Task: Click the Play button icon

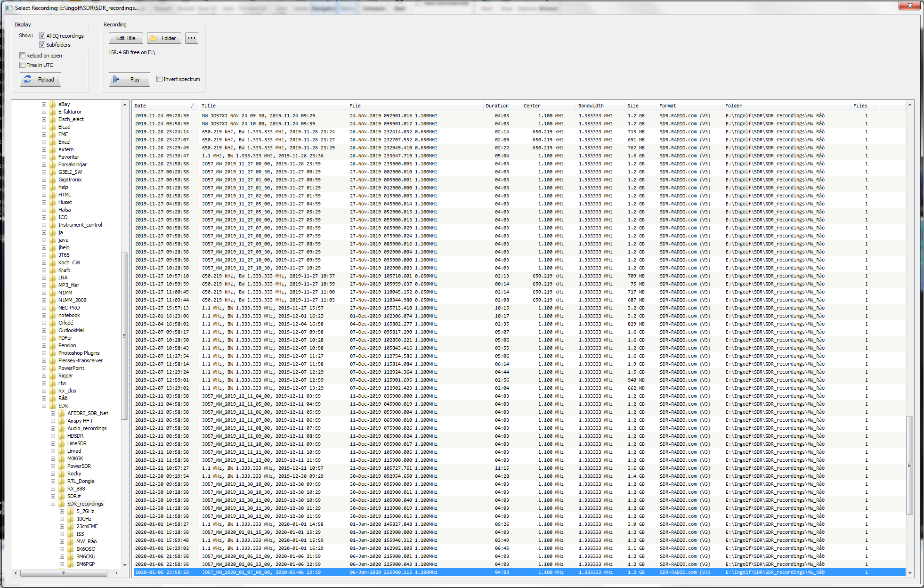Action: [x=116, y=80]
